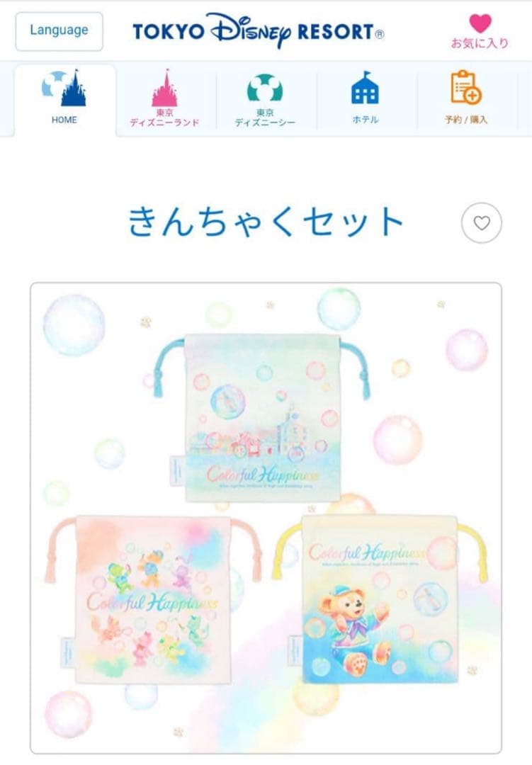The width and height of the screenshot is (532, 765).
Task: Click the pink castle icon for Disneyland
Action: (165, 88)
